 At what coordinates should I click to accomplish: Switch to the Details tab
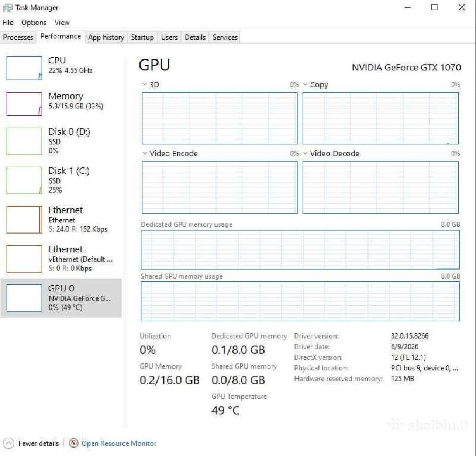pyautogui.click(x=195, y=37)
